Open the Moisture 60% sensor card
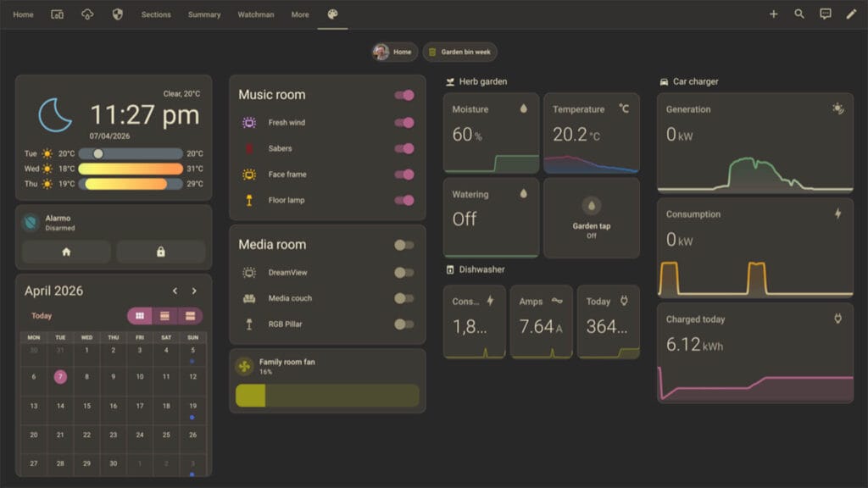This screenshot has height=488, width=868. (491, 133)
